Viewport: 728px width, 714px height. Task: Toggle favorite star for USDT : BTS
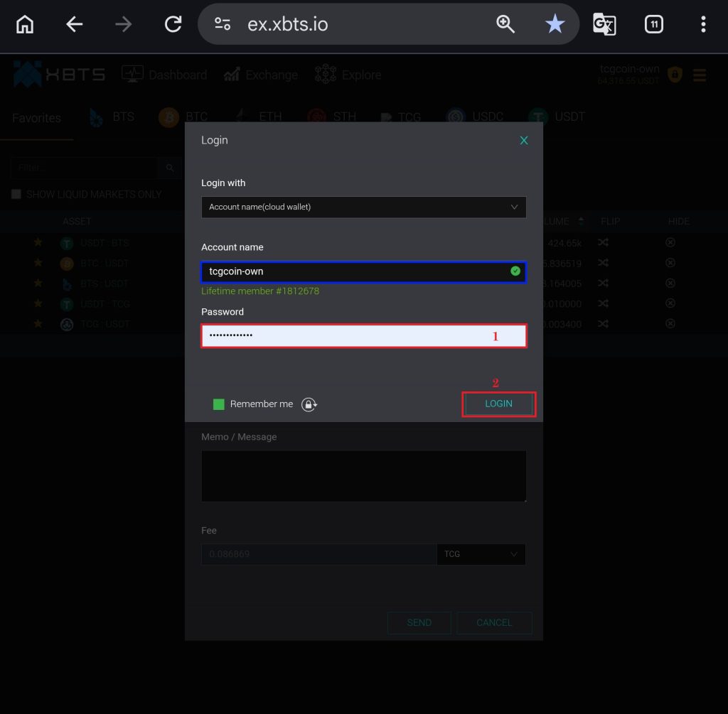tap(38, 243)
